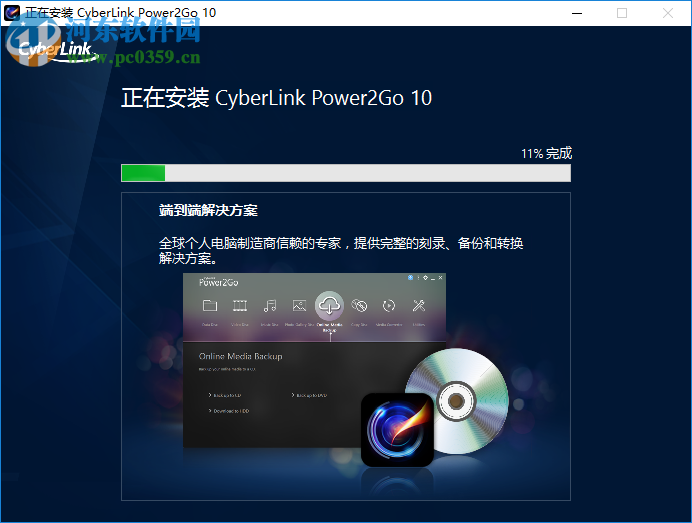Click the silver disc image
692x523 pixels.
(457, 401)
